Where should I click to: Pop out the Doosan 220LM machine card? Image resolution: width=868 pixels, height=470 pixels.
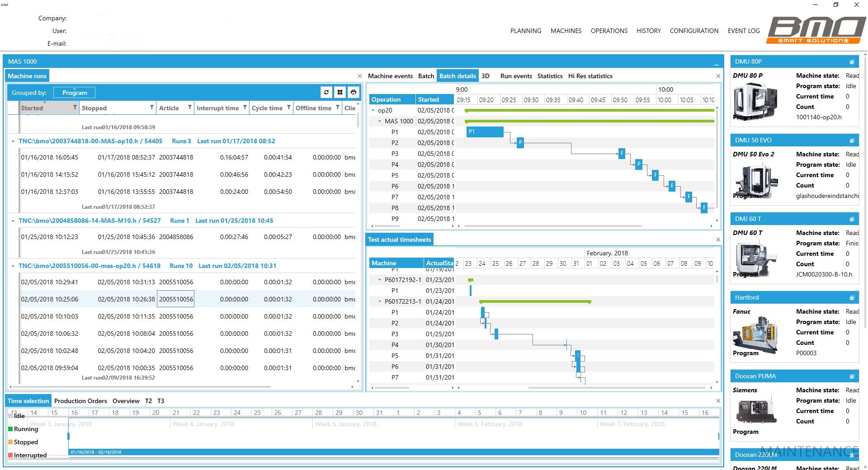852,455
